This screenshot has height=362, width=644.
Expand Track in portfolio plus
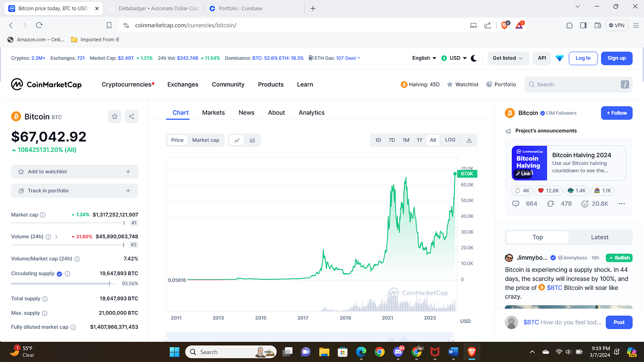click(128, 191)
